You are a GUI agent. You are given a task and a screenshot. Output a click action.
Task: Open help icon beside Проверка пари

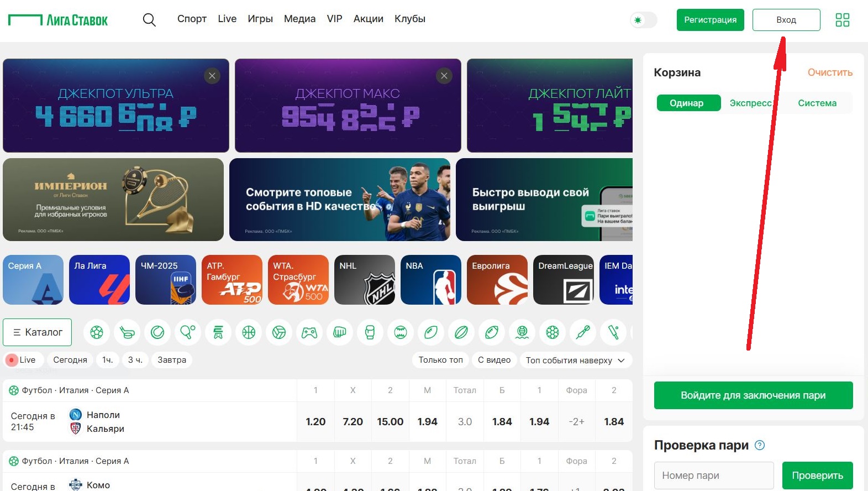(760, 445)
